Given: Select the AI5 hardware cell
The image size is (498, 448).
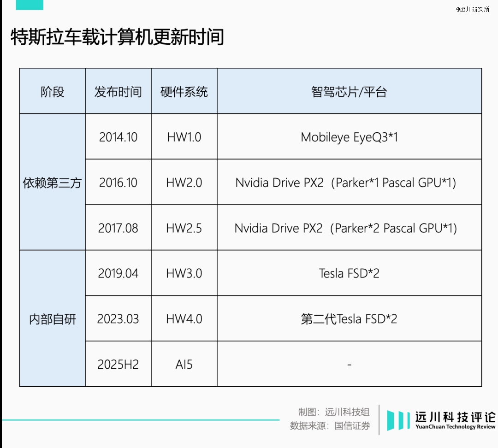Looking at the screenshot, I should click(x=184, y=364).
